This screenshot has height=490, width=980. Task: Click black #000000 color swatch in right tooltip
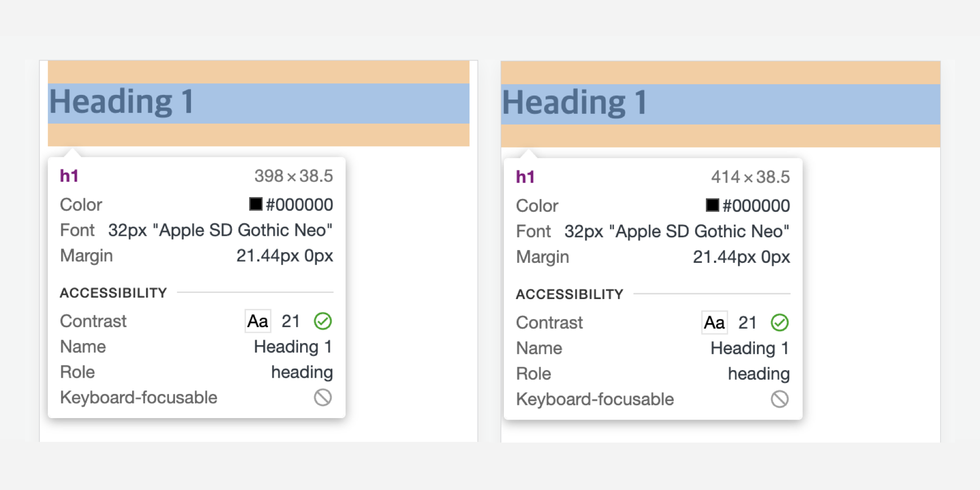click(x=712, y=205)
